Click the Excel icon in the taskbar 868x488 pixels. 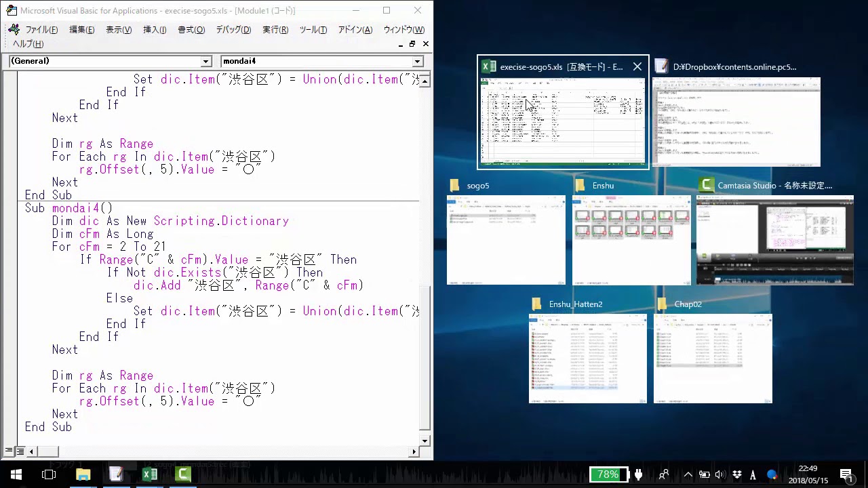click(x=150, y=474)
